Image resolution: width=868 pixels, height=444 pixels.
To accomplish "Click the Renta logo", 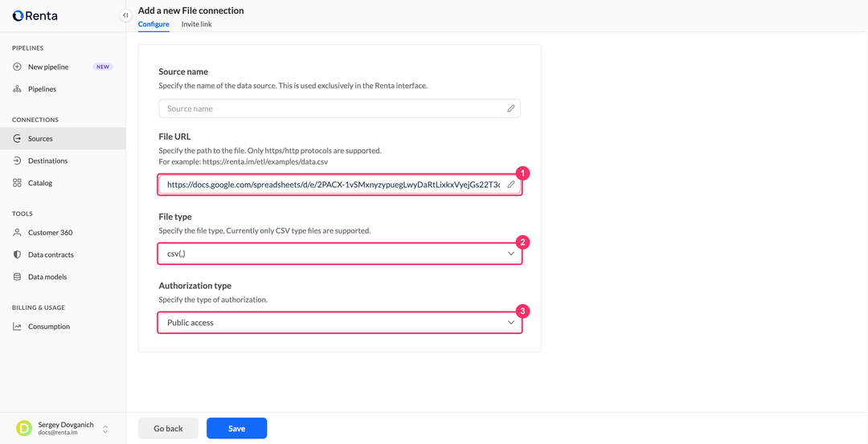I will tap(35, 15).
